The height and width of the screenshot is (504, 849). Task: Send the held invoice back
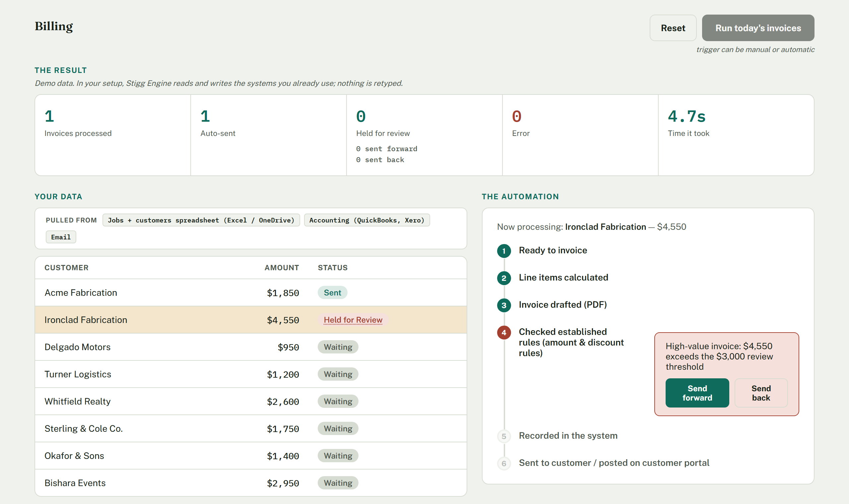[761, 393]
